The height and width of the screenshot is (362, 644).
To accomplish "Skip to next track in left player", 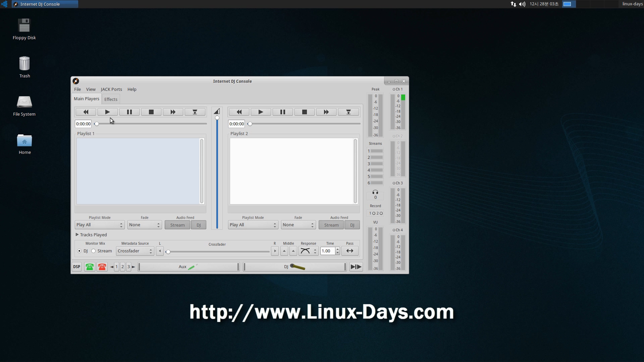I will 173,112.
